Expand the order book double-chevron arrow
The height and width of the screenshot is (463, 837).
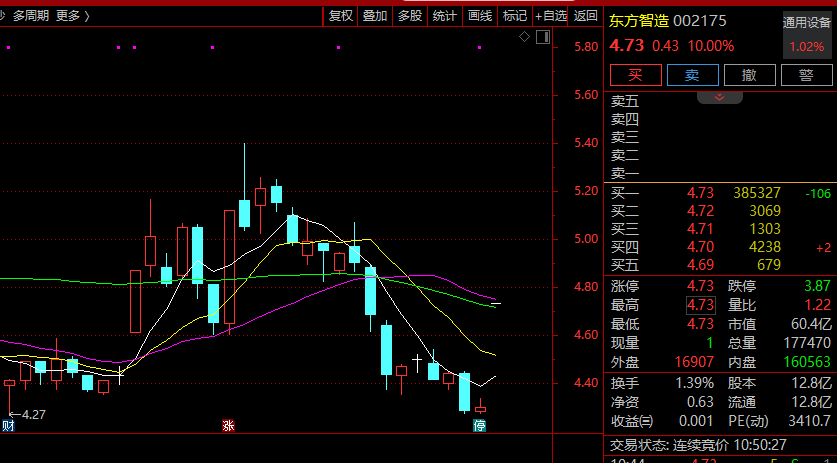[719, 97]
